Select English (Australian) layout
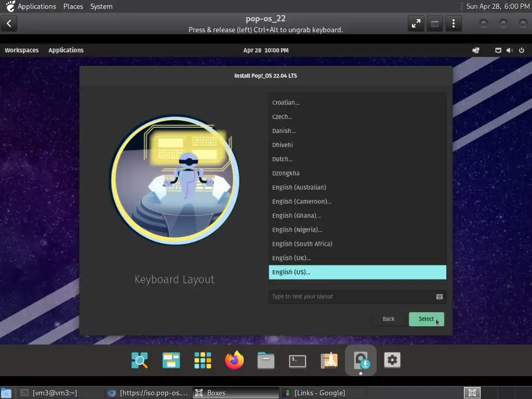 [357, 187]
